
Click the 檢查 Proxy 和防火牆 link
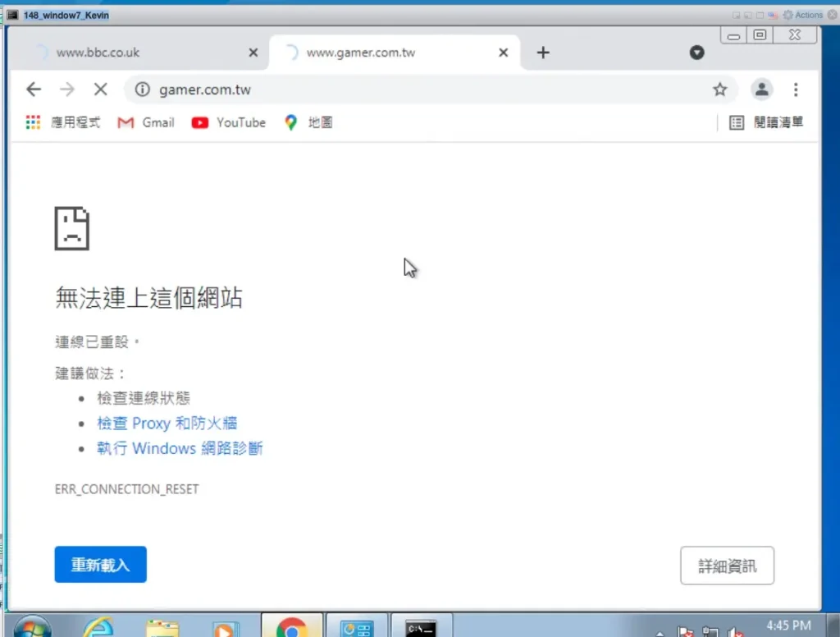click(167, 424)
